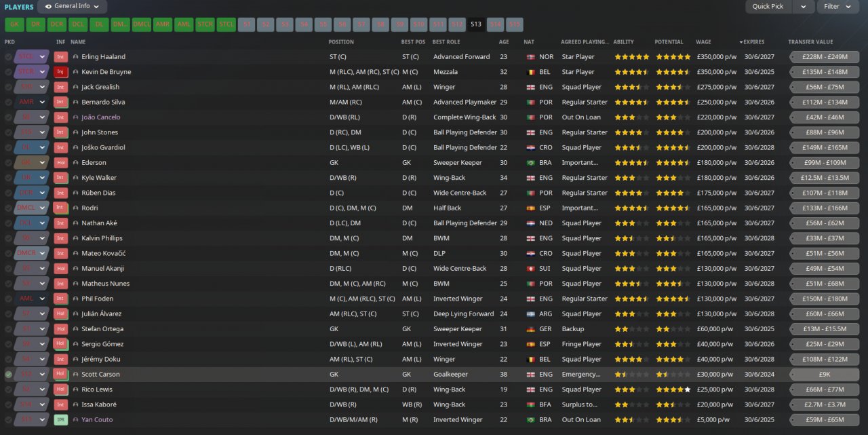Click the Int status icon for Erling Haaland
868x435 pixels.
click(x=61, y=57)
